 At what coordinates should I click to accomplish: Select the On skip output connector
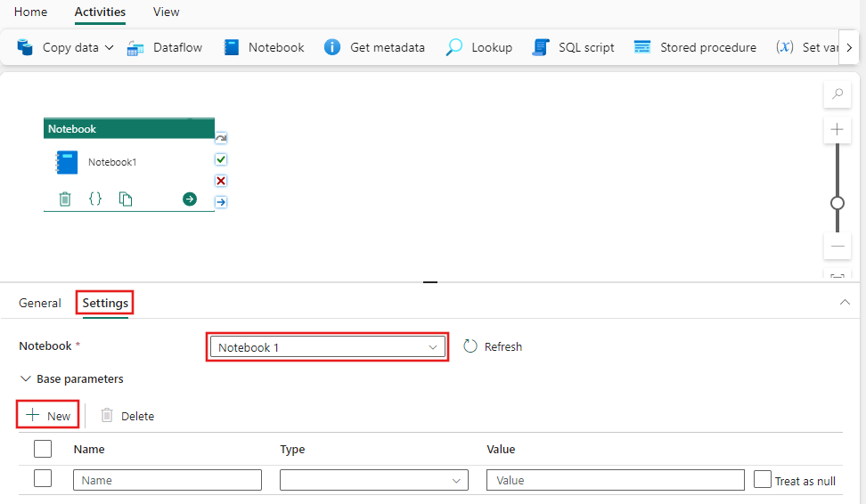coord(221,138)
